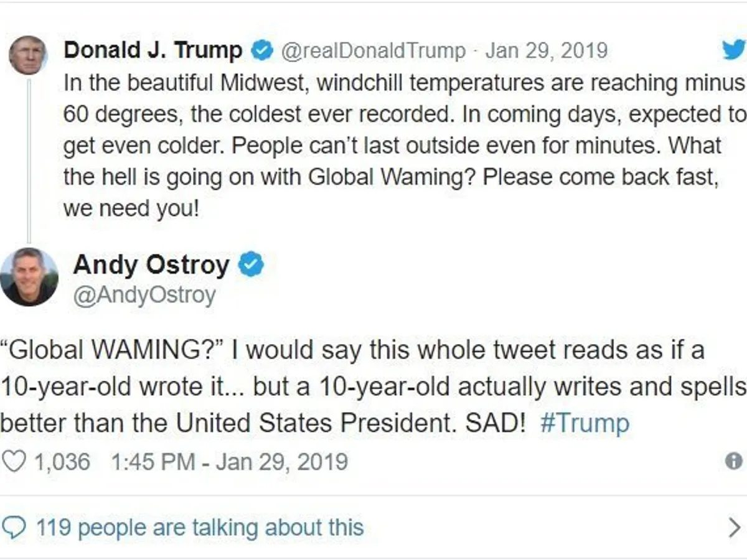Open the @realDonaldTrump handle link
Viewport: 747px width, 560px height.
coord(374,51)
